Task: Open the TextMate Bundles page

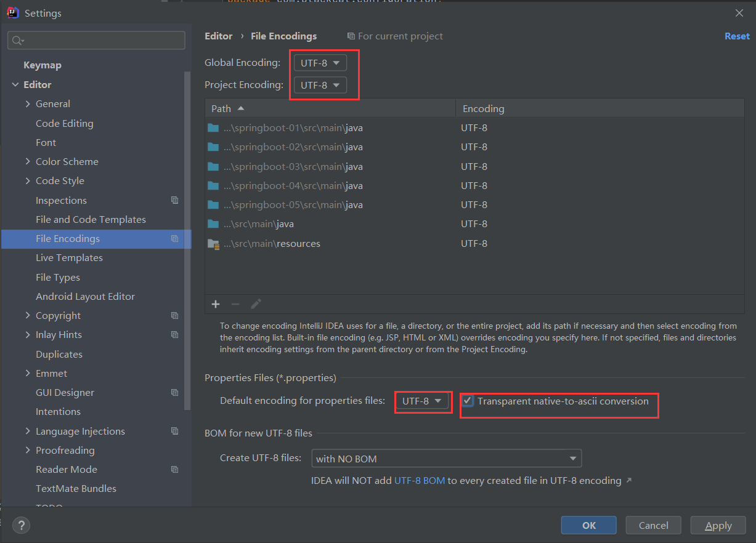Action: (76, 488)
